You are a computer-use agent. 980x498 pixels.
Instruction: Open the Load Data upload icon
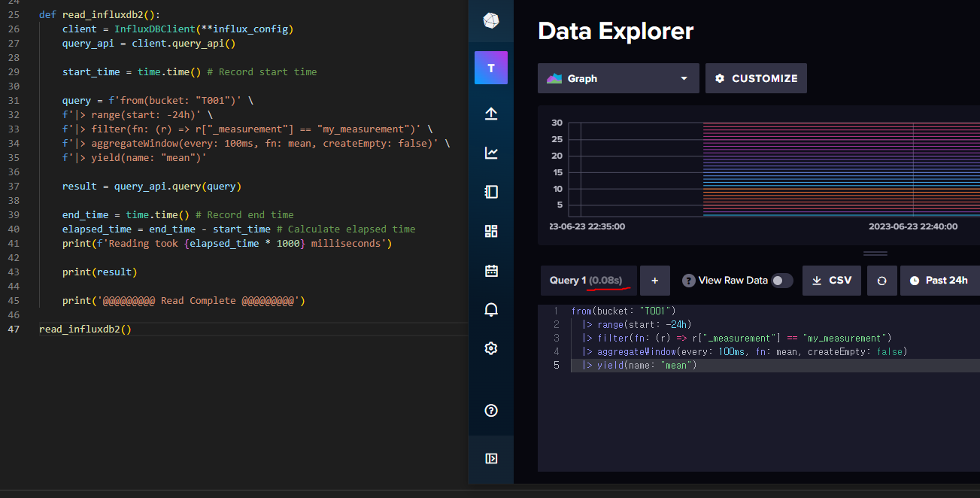[490, 114]
